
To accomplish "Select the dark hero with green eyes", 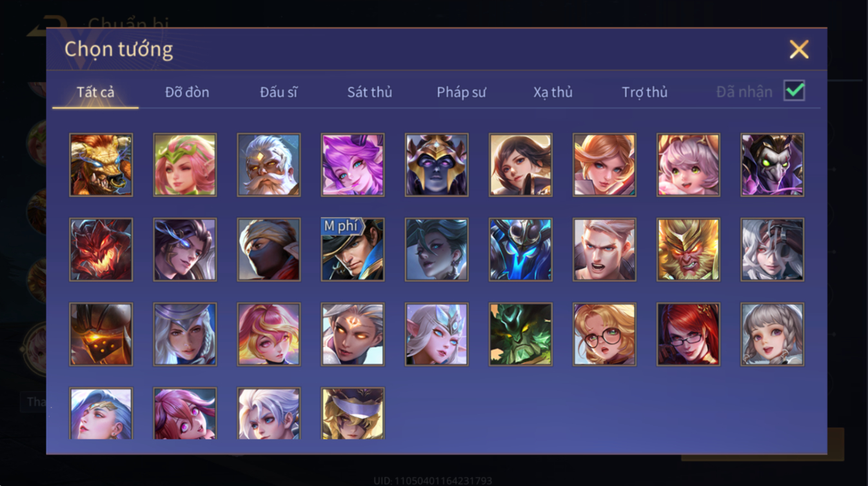I will coord(772,165).
